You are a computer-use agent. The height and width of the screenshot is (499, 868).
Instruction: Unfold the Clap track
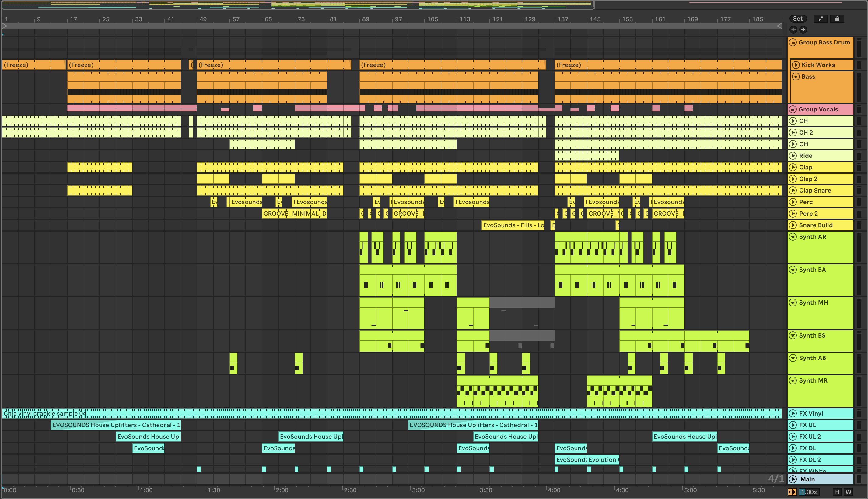[793, 168]
